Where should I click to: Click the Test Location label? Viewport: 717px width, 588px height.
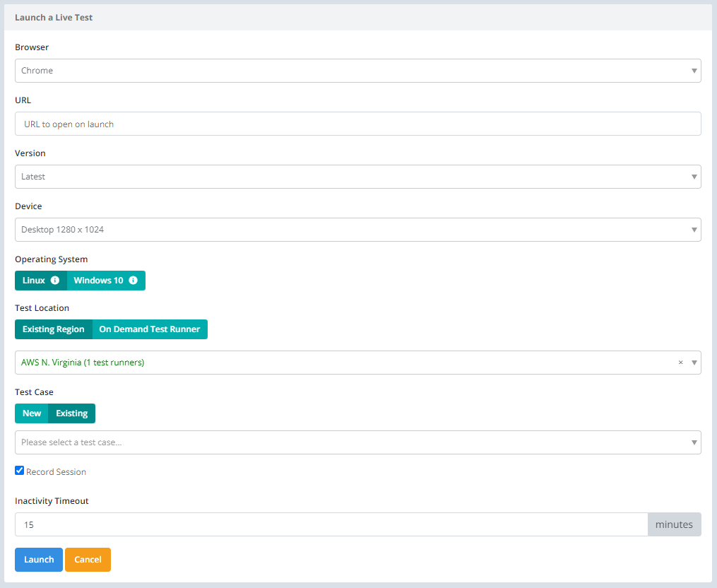pyautogui.click(x=42, y=308)
